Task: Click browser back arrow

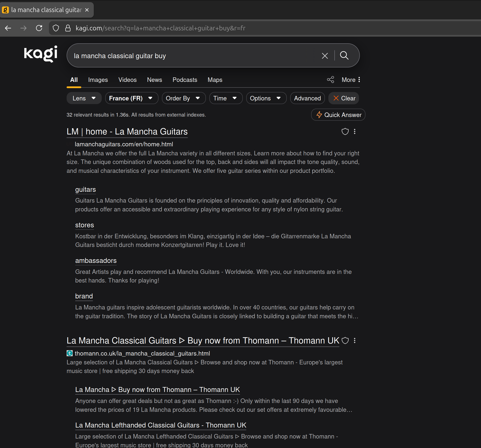Action: tap(8, 28)
